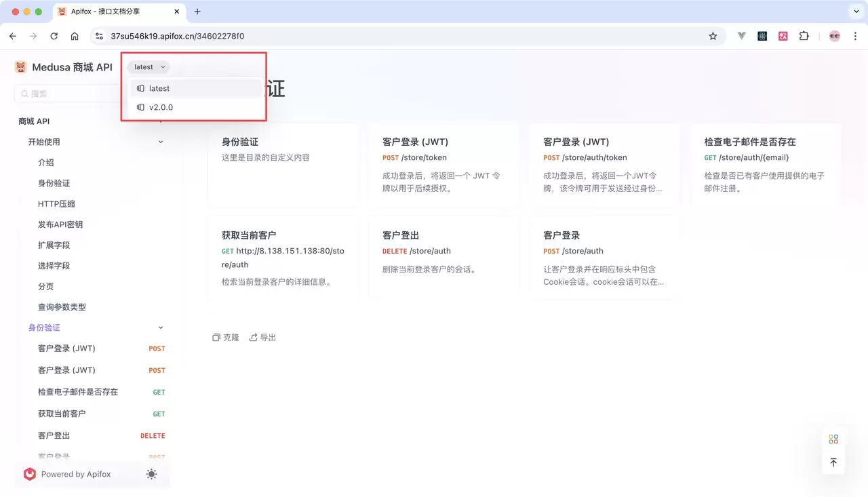The width and height of the screenshot is (868, 497).
Task: Open the 扩展字段 page
Action: click(54, 245)
